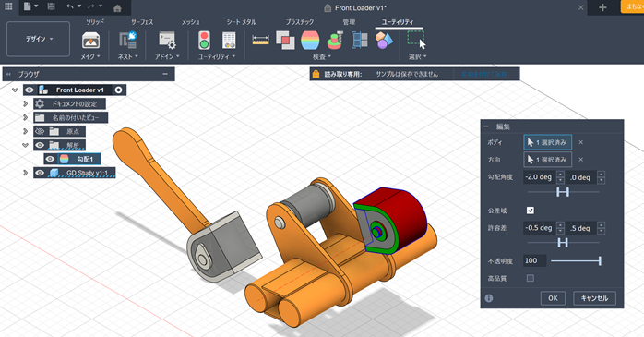
Task: Activate Front Loader v1 radio button
Action: [x=118, y=90]
